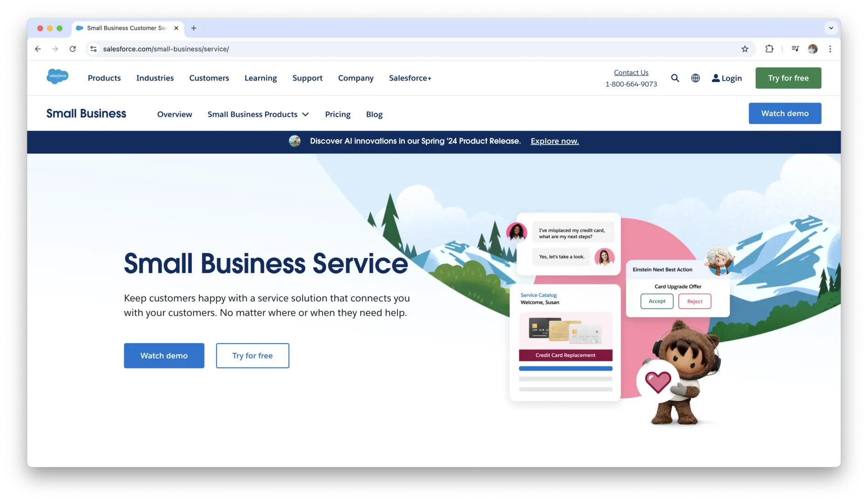
Task: Close the Small Business Customer Service tab
Action: click(x=176, y=28)
